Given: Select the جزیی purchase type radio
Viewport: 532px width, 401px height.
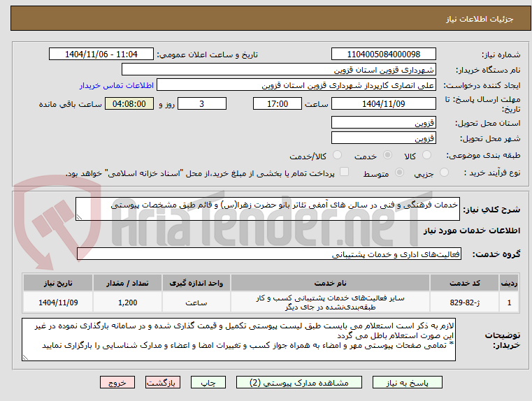Looking at the screenshot, I should [444, 173].
